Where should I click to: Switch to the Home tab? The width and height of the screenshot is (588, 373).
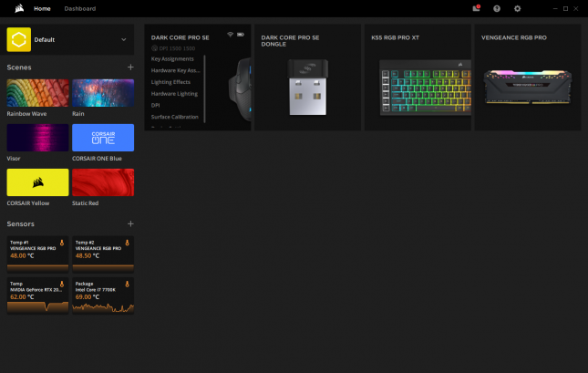[42, 8]
